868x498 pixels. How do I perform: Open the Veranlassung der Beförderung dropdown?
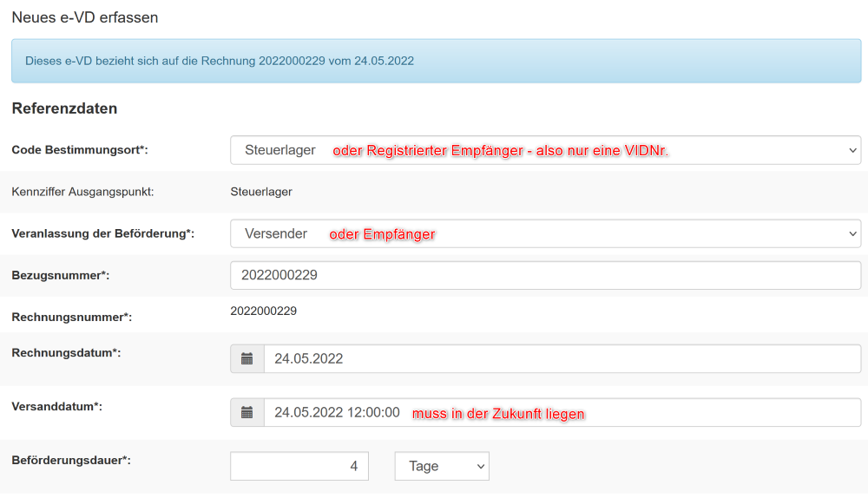click(545, 233)
